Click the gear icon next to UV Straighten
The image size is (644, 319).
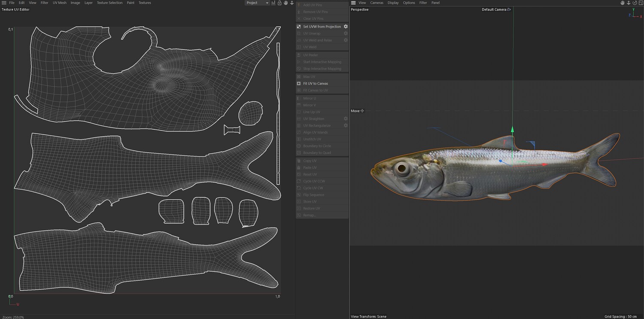[346, 119]
